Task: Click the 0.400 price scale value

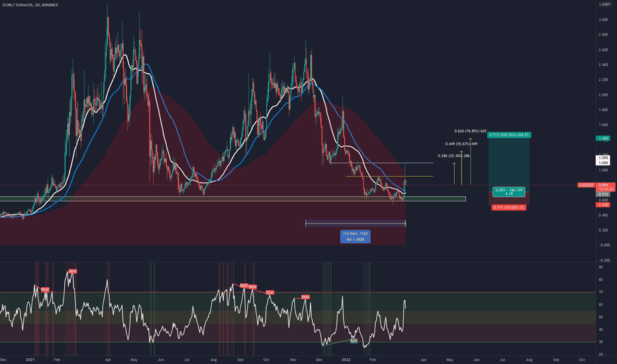Action: pyautogui.click(x=603, y=215)
